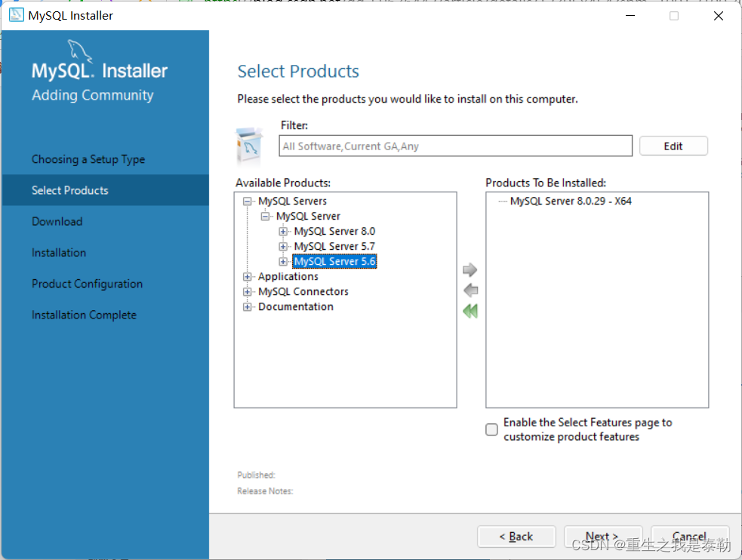Click the green right arrow to add product

coord(470,269)
